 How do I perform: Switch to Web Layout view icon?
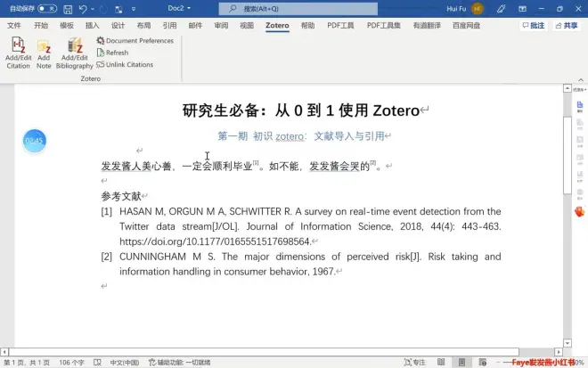pyautogui.click(x=483, y=363)
